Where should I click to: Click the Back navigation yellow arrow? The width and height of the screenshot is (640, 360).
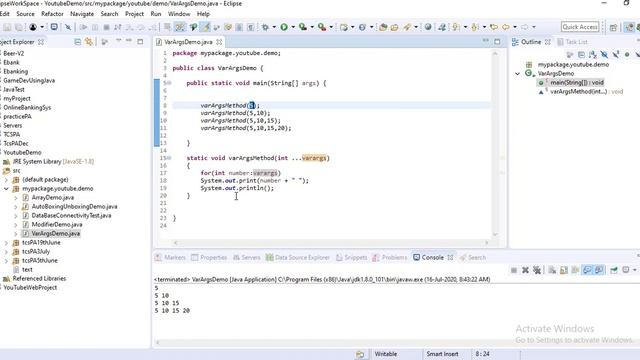pos(506,27)
